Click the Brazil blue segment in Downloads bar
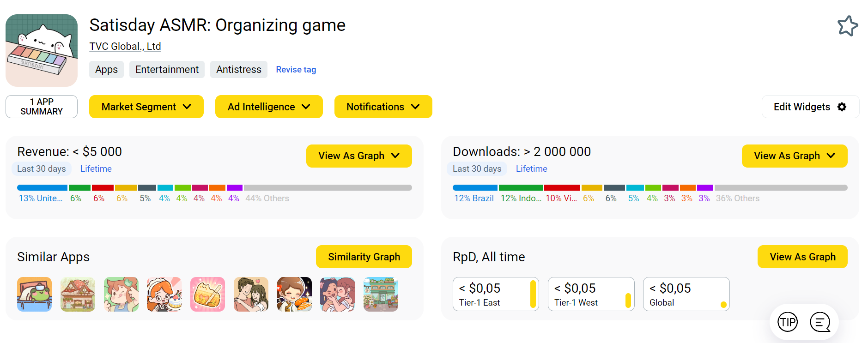 [475, 188]
